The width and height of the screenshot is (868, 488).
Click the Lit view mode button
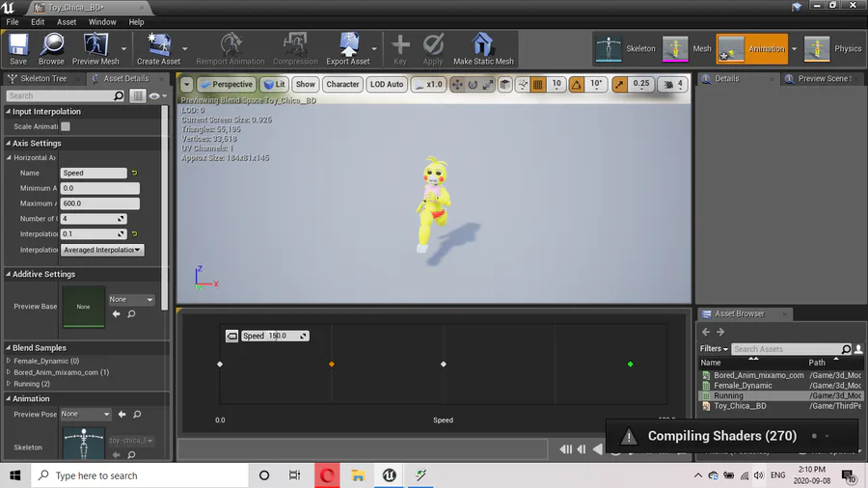coord(275,84)
